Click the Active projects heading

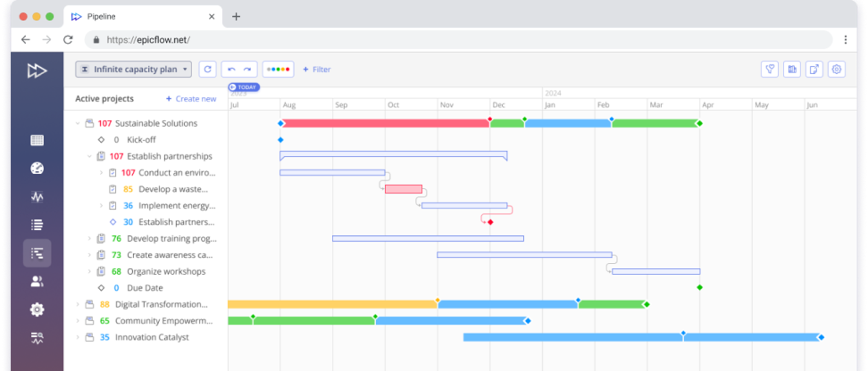point(104,99)
